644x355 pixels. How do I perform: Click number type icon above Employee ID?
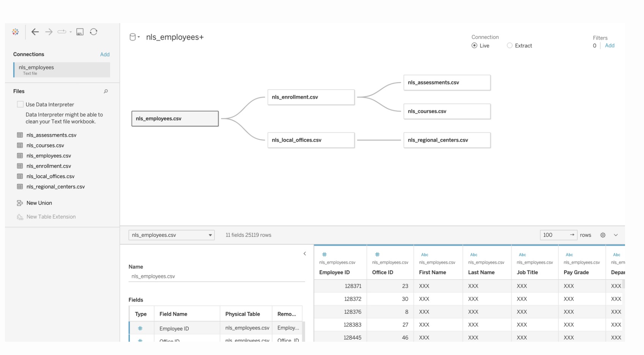(324, 254)
